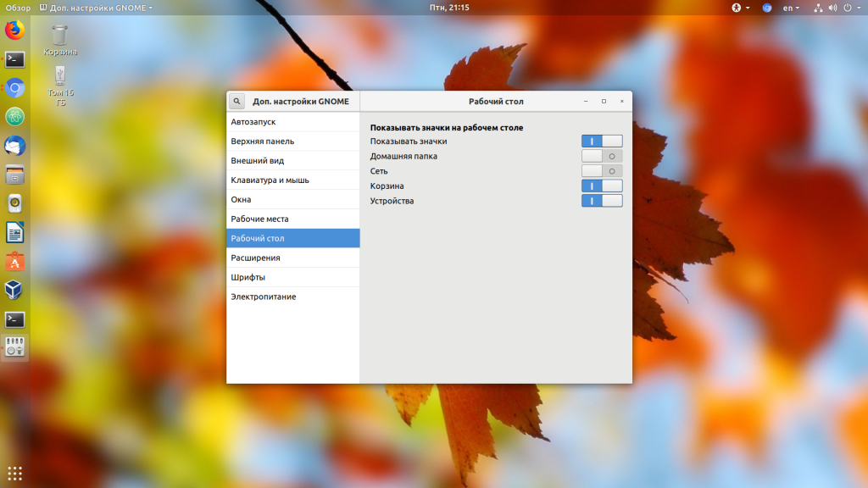Viewport: 868px width, 488px height.
Task: Disable the Устройства switch
Action: coord(602,201)
